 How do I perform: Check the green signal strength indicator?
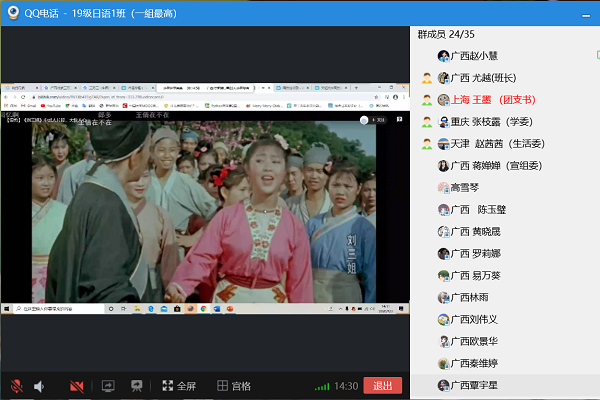pos(322,387)
